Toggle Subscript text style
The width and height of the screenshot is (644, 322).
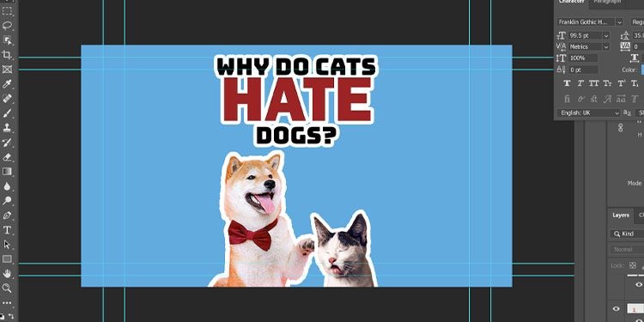coord(635,83)
